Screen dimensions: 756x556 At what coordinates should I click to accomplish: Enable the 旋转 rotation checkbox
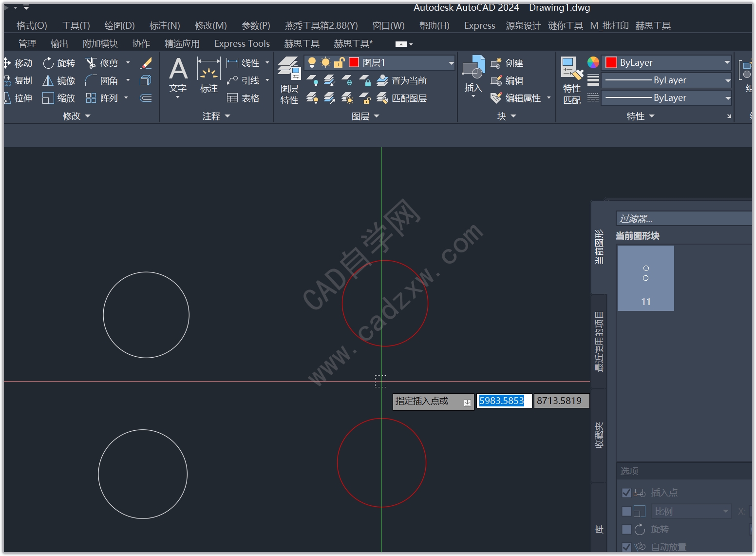627,529
